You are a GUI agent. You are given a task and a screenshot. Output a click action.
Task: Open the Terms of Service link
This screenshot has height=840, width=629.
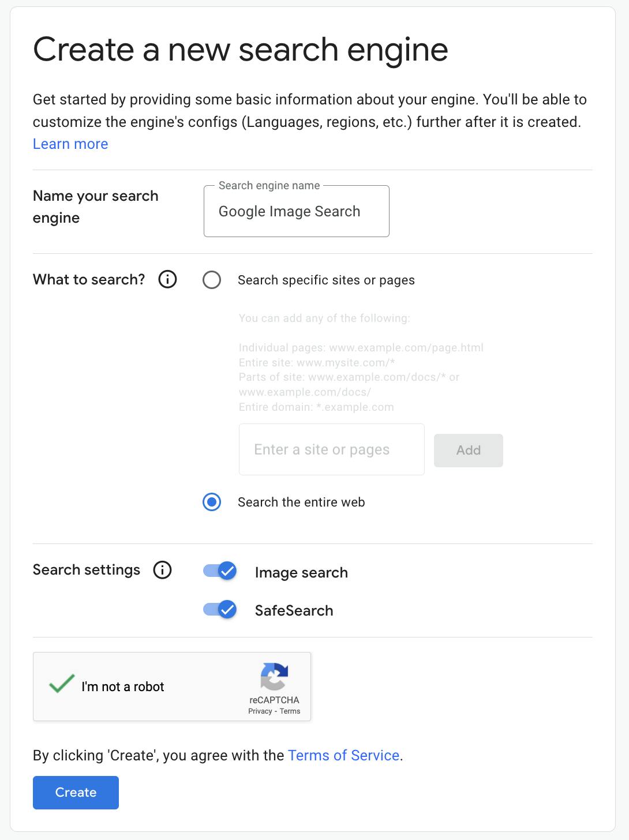pyautogui.click(x=344, y=755)
